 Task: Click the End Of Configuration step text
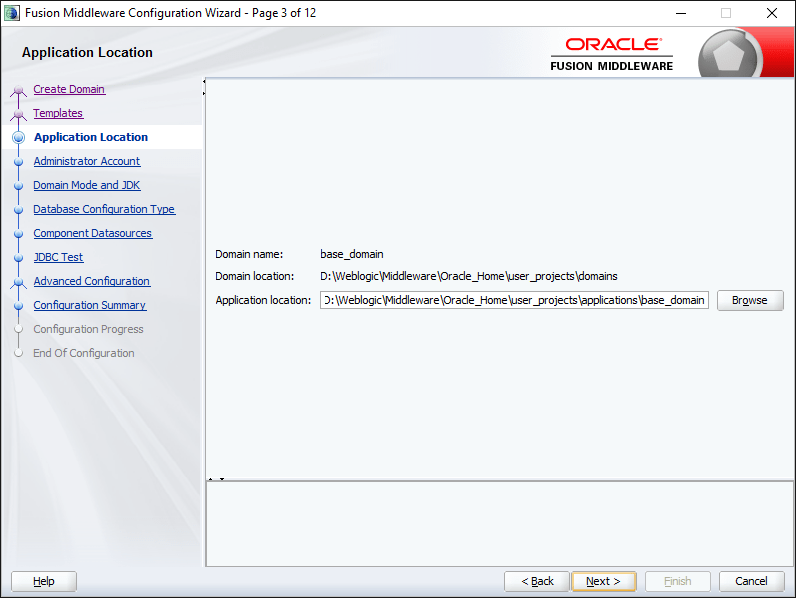coord(84,353)
